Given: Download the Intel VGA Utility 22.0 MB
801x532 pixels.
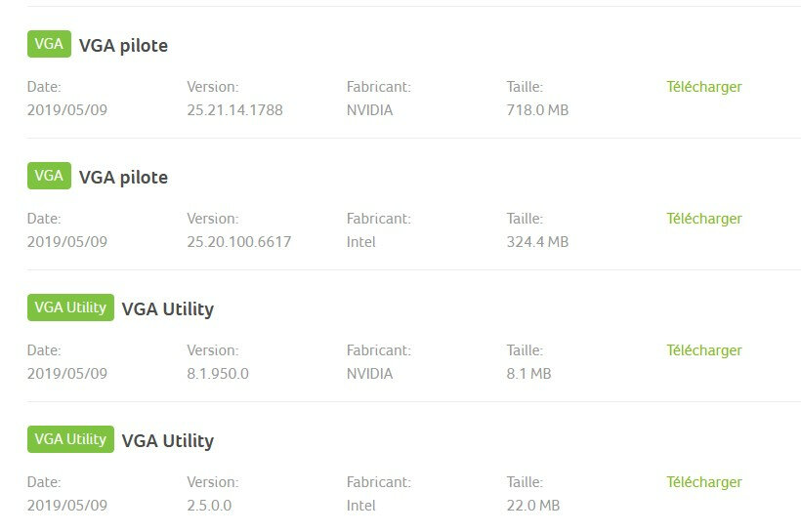Looking at the screenshot, I should coord(704,482).
